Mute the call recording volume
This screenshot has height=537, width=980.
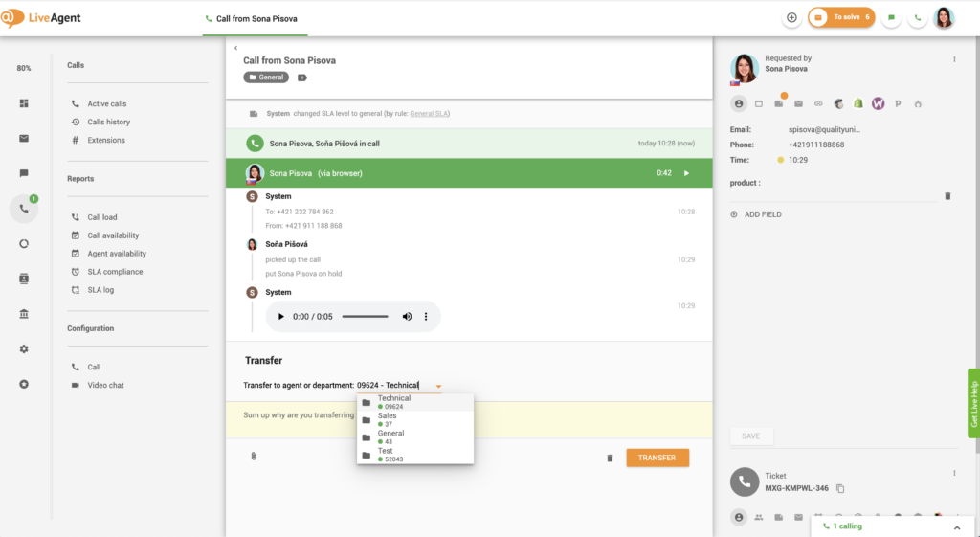coord(407,317)
